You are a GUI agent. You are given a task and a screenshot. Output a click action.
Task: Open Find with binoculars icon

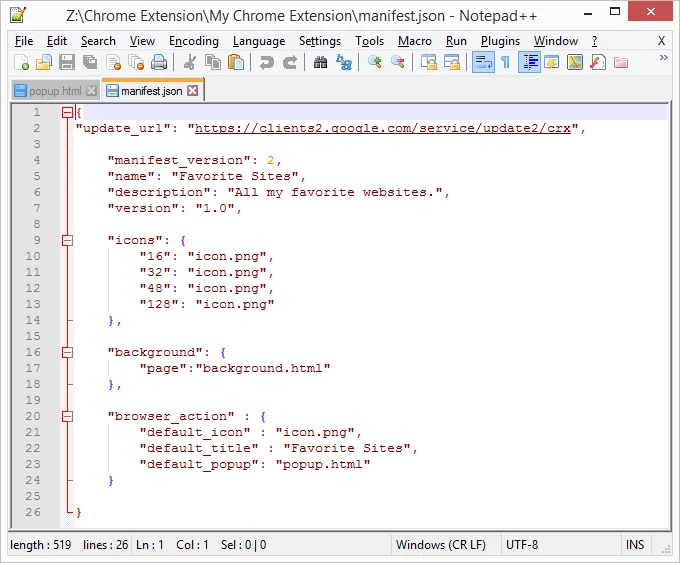pos(320,62)
